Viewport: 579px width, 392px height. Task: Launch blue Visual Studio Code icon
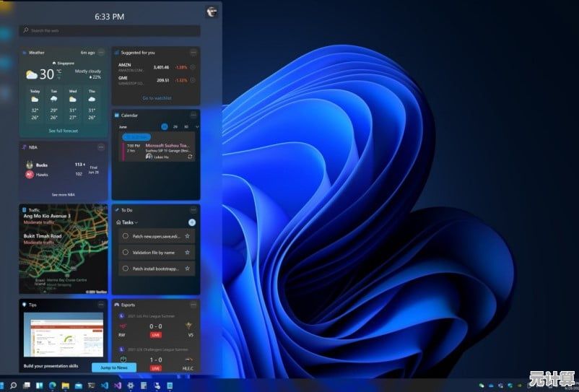tap(105, 386)
